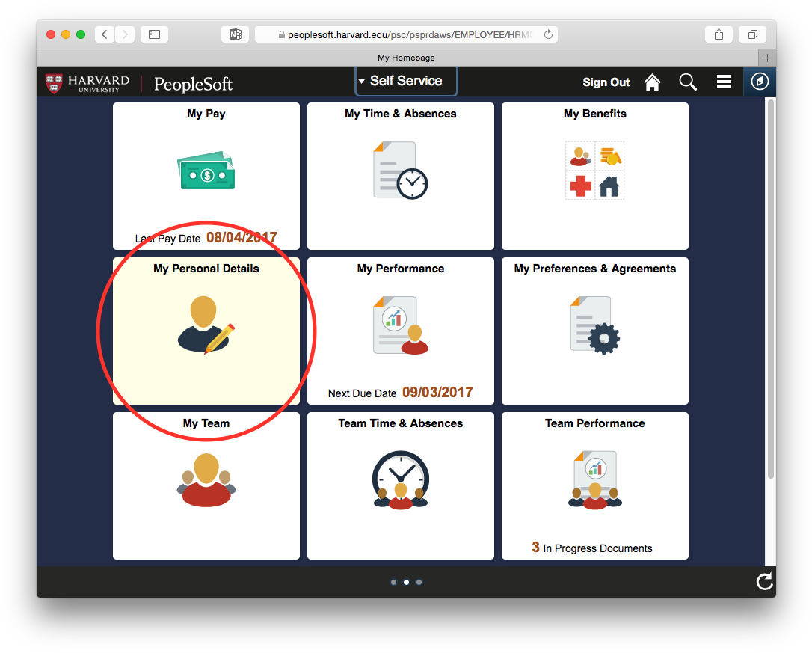This screenshot has height=653, width=812.
Task: Navigate back with the browser back arrow
Action: (104, 34)
